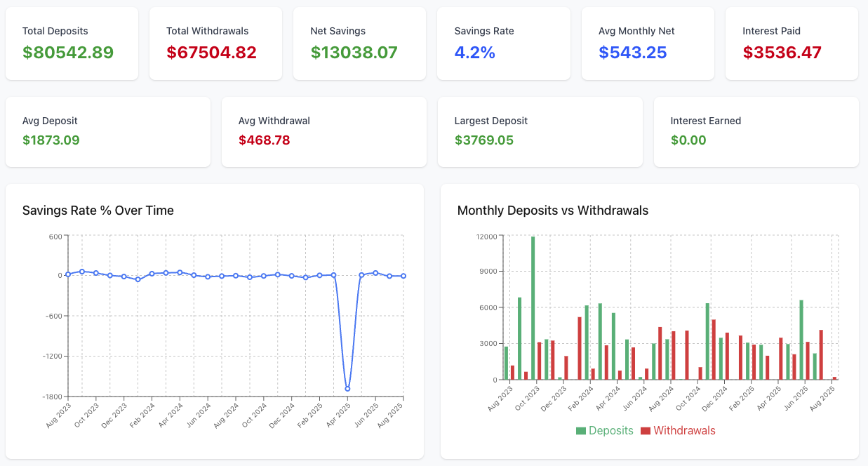Click the Interest Paid amount
Screen dimensions: 868x466
pyautogui.click(x=782, y=52)
